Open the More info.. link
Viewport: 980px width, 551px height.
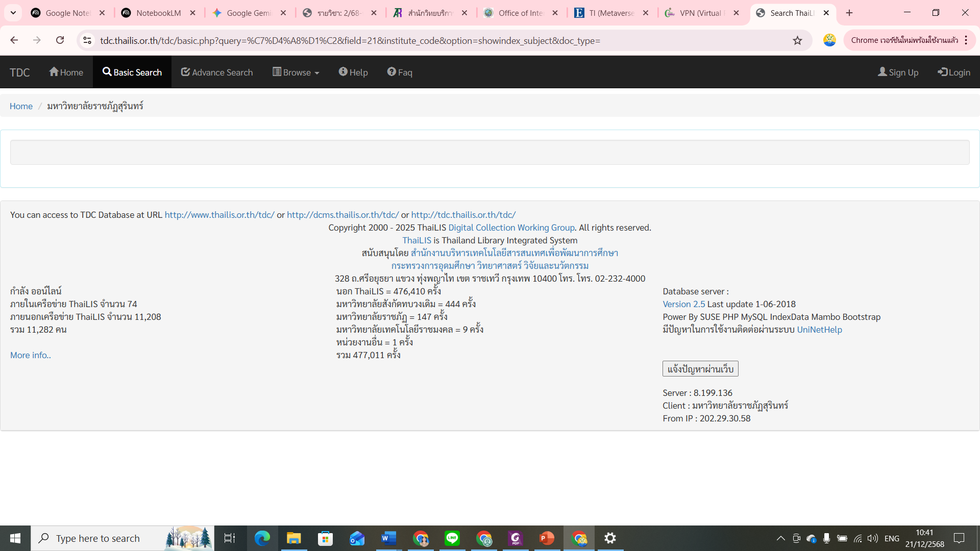[30, 355]
